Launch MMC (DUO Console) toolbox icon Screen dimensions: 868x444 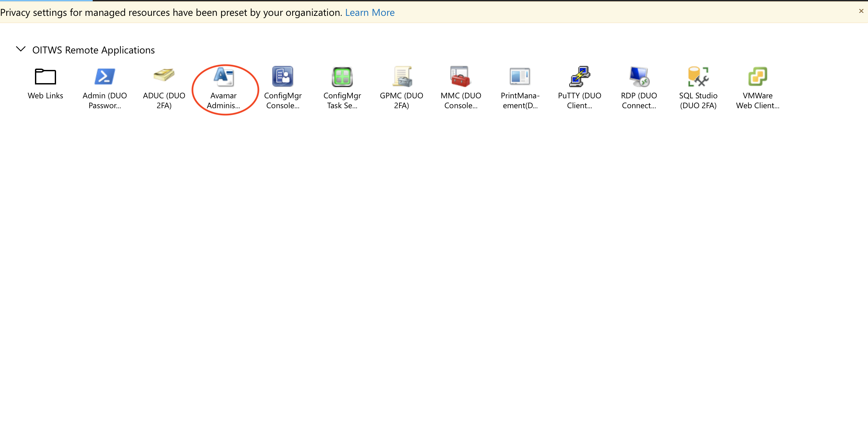tap(461, 77)
